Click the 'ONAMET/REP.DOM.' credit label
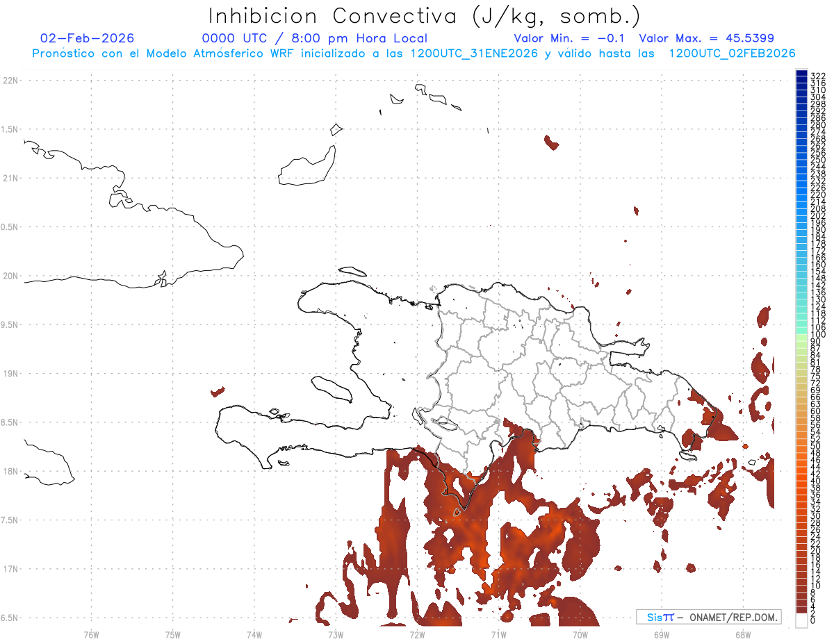The width and height of the screenshot is (834, 644). coord(734,617)
